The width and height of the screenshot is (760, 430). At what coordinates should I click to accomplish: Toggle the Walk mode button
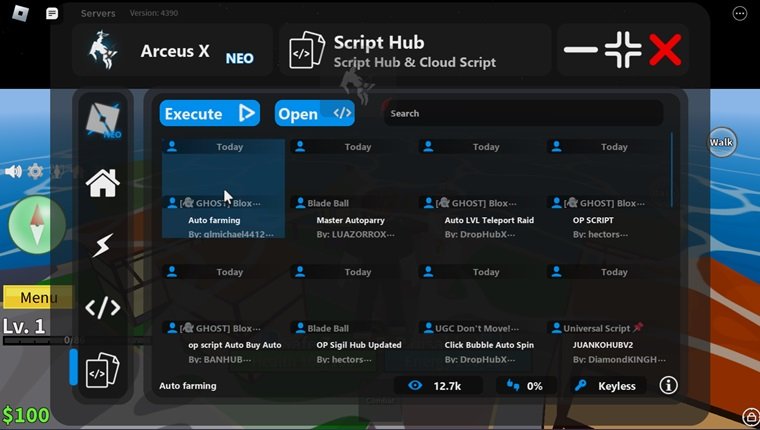point(721,142)
